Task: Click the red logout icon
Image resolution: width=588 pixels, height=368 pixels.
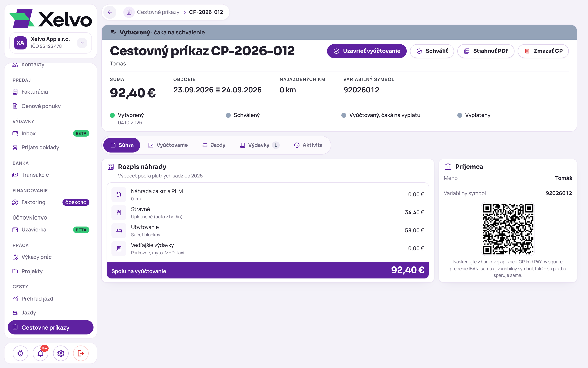Action: coord(81,353)
